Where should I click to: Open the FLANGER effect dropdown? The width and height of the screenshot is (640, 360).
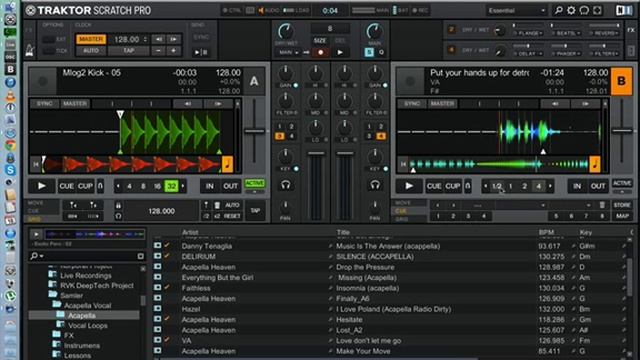pyautogui.click(x=528, y=33)
